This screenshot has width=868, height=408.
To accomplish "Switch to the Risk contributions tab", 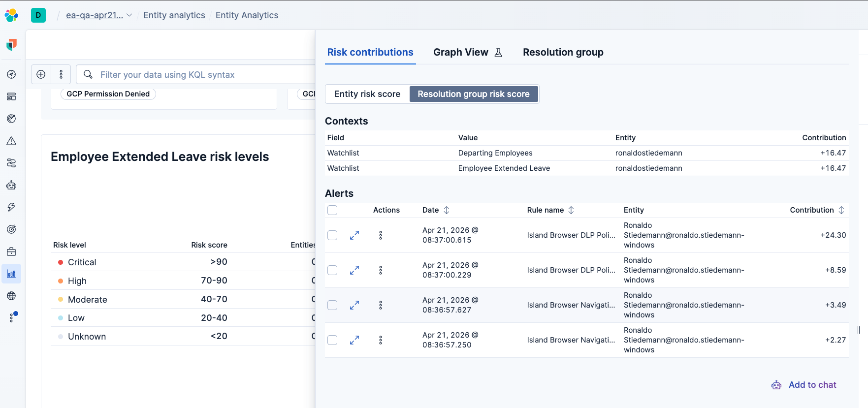I will (370, 53).
